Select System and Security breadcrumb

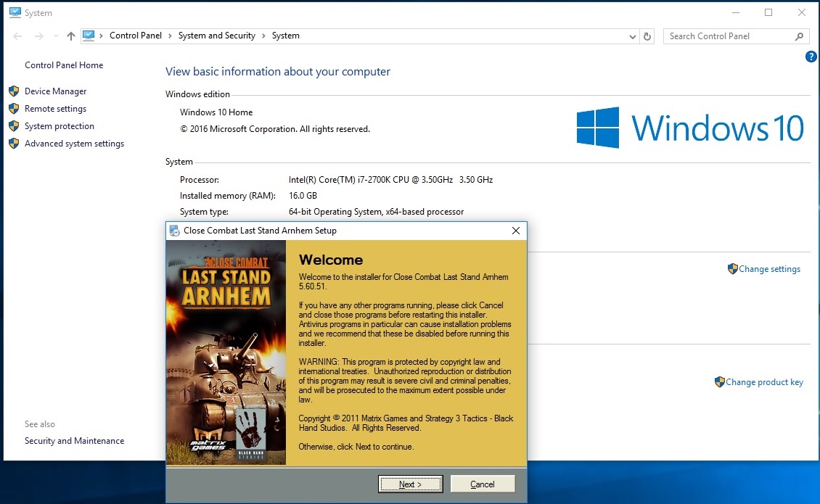point(216,36)
